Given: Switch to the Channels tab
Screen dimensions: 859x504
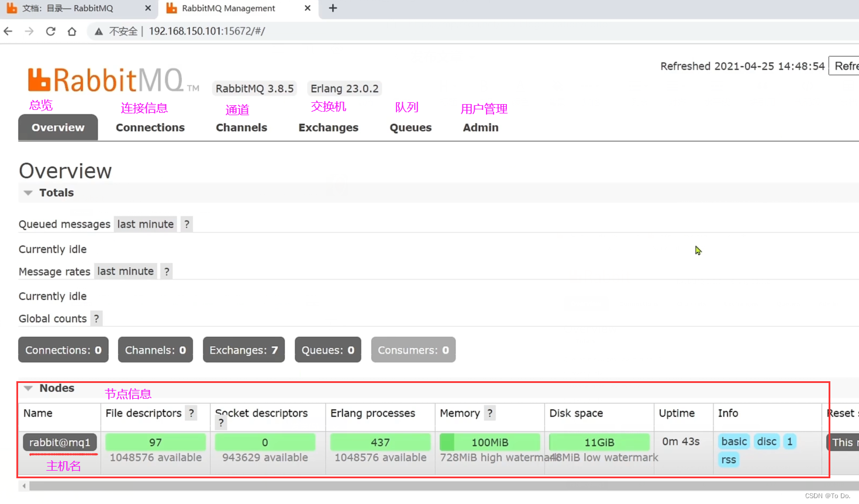Looking at the screenshot, I should tap(242, 127).
